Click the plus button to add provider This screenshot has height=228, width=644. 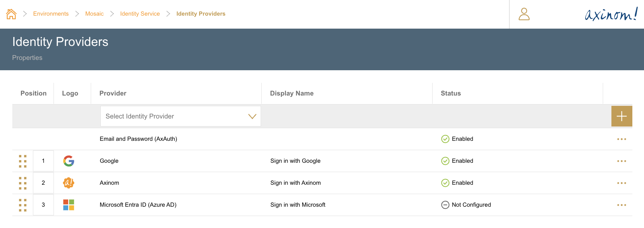[621, 116]
